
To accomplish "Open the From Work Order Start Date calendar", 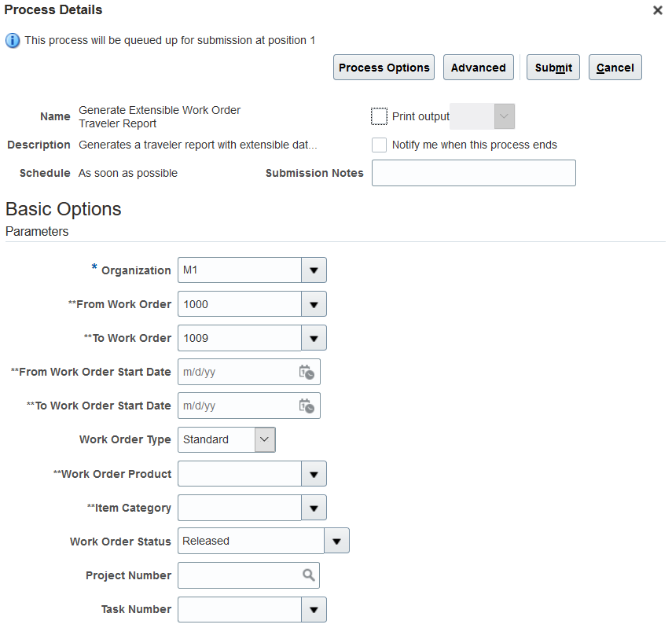I will pos(307,373).
